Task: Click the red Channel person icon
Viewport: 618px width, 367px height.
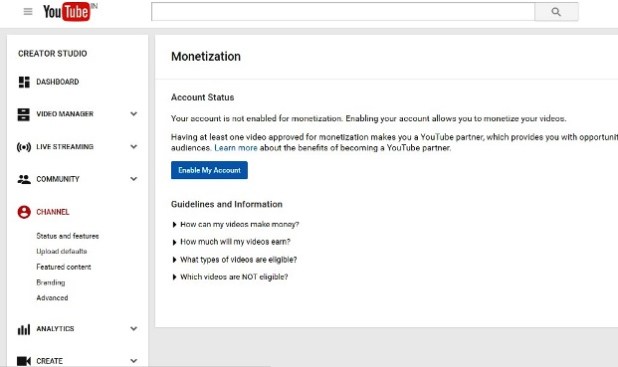Action: pos(24,212)
